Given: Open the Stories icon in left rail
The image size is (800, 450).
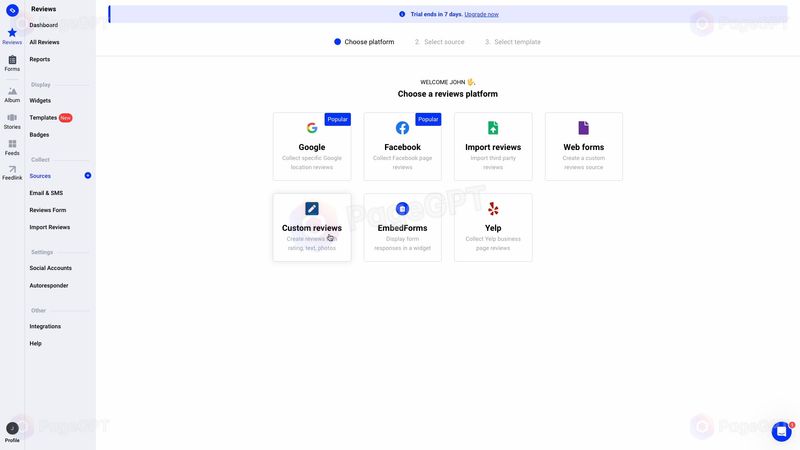Looking at the screenshot, I should 12,118.
